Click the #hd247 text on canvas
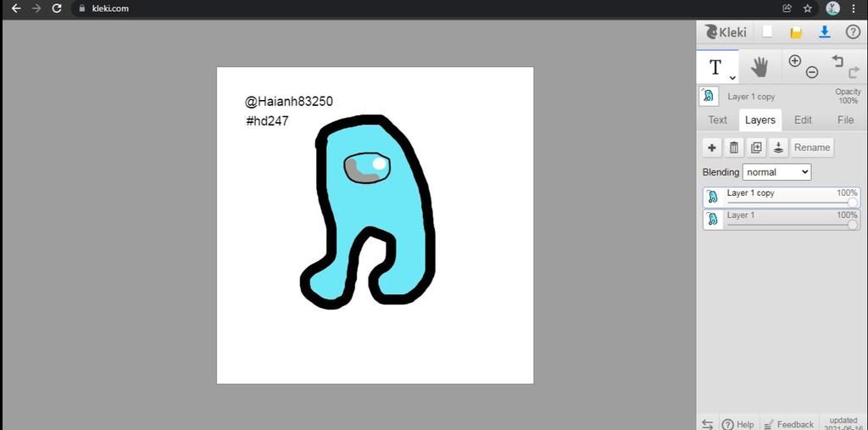This screenshot has height=430, width=868. 267,120
